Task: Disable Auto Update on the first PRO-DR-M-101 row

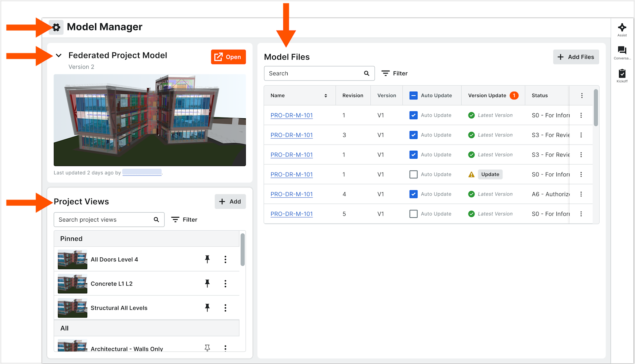Action: [x=413, y=115]
